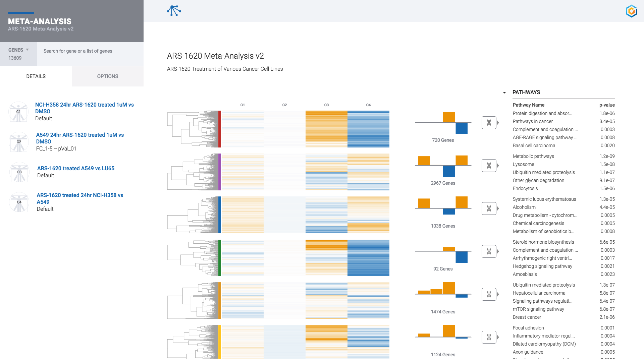Click the DNA gene button for 1038 Genes cluster
644x362 pixels.
pyautogui.click(x=489, y=208)
